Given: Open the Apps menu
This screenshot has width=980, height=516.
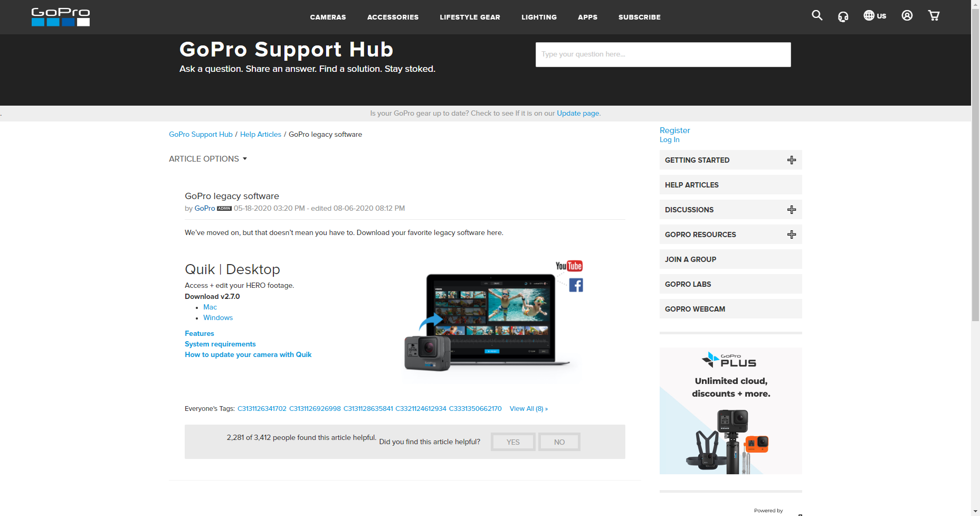Looking at the screenshot, I should [x=587, y=17].
